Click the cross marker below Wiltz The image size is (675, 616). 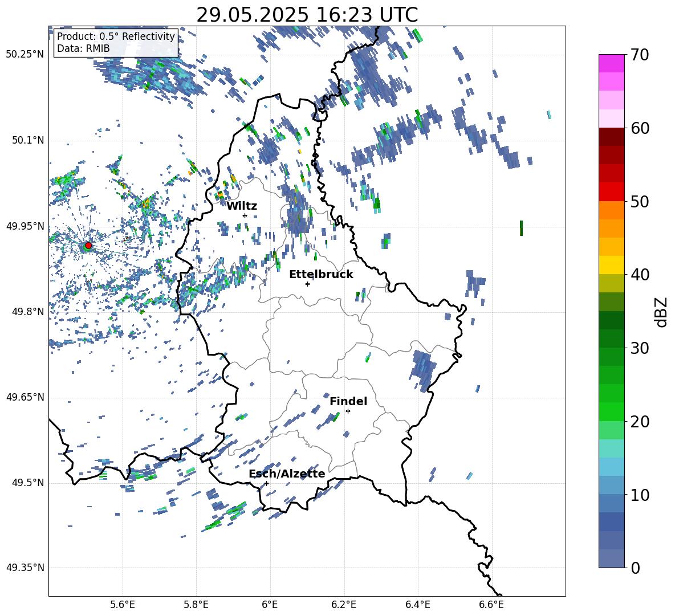coord(245,215)
